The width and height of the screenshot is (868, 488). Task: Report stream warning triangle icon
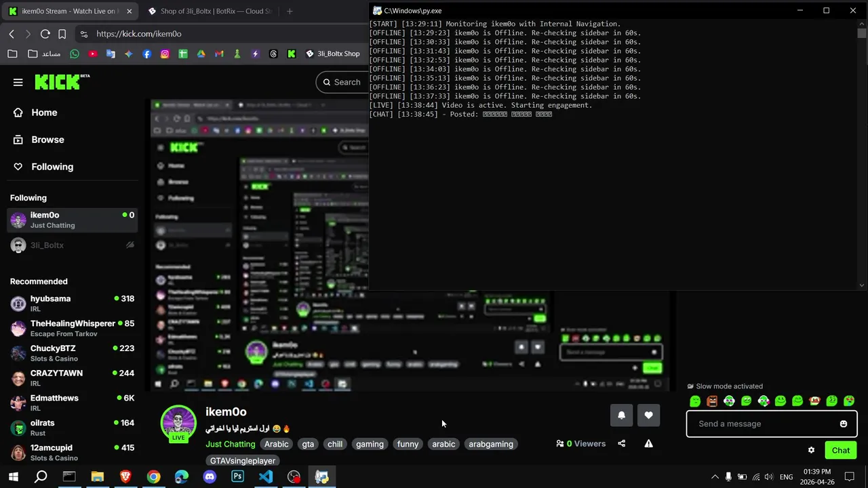tap(648, 443)
